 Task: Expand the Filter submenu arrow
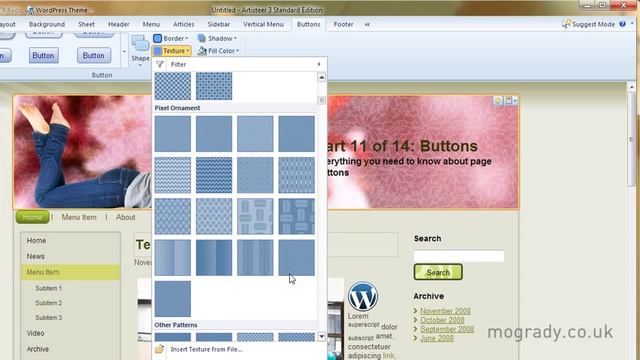(319, 64)
